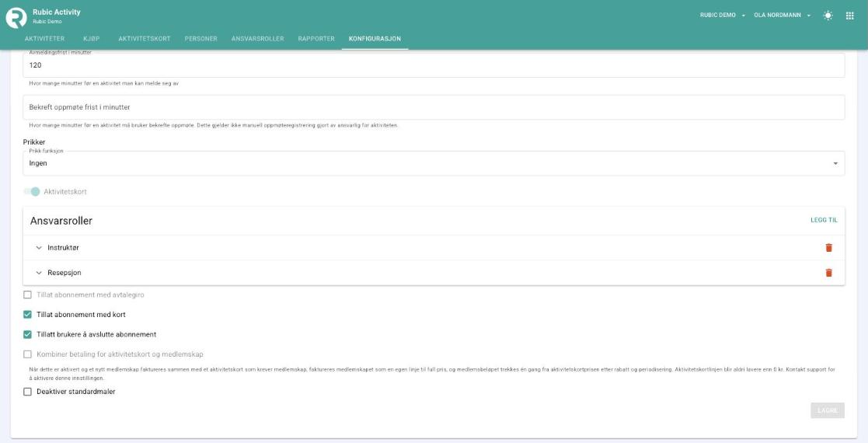This screenshot has height=443, width=868.
Task: Click the Bekreft oppmøte frist i minutter field
Action: 434,107
